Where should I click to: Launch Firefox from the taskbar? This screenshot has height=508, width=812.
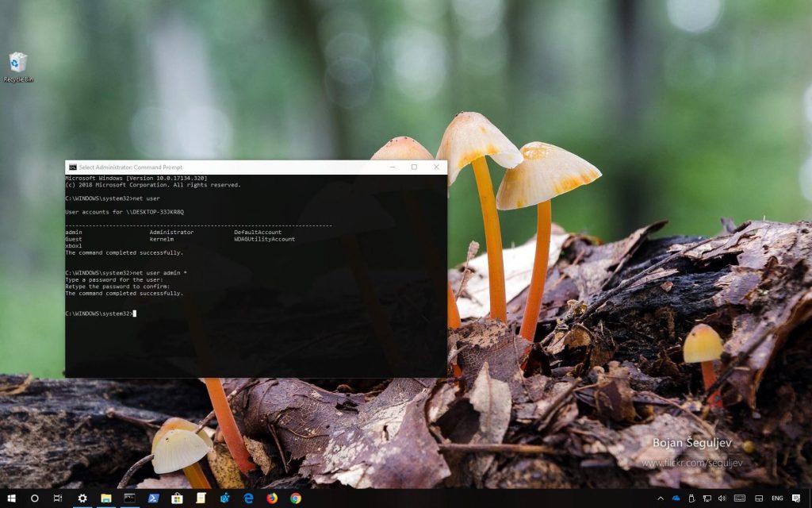(271, 498)
